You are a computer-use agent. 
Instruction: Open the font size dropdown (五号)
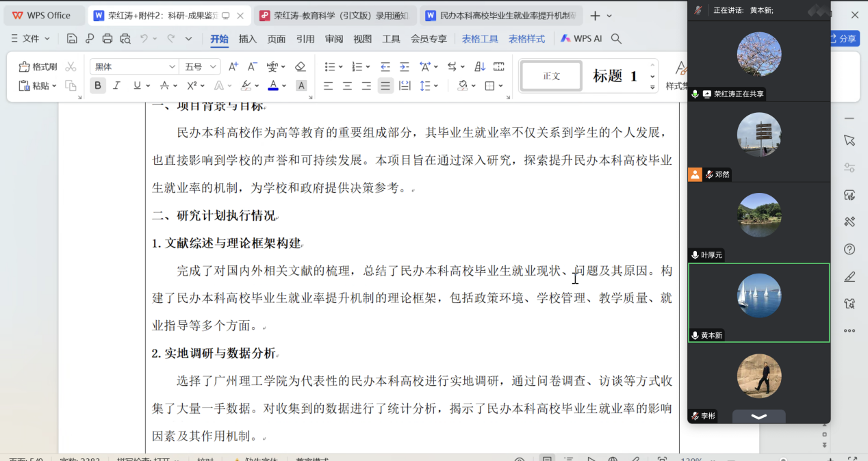pos(200,66)
